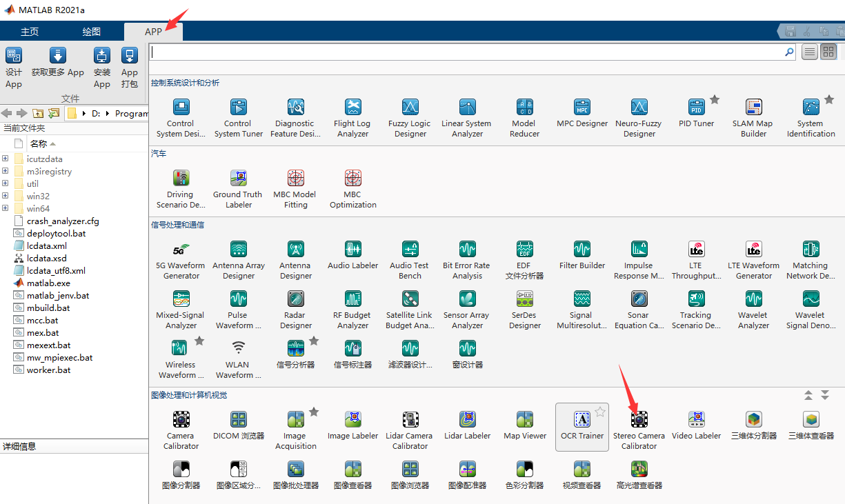Launch the System Identification app

tap(811, 118)
